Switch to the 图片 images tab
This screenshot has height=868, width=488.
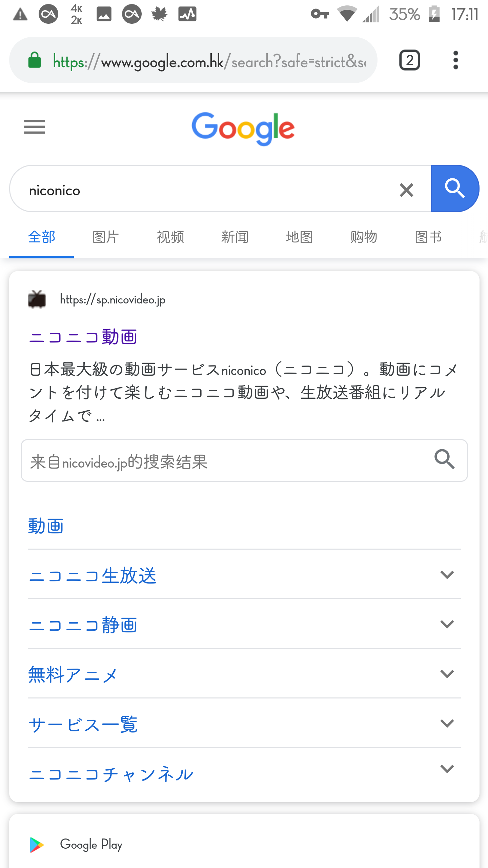point(106,237)
